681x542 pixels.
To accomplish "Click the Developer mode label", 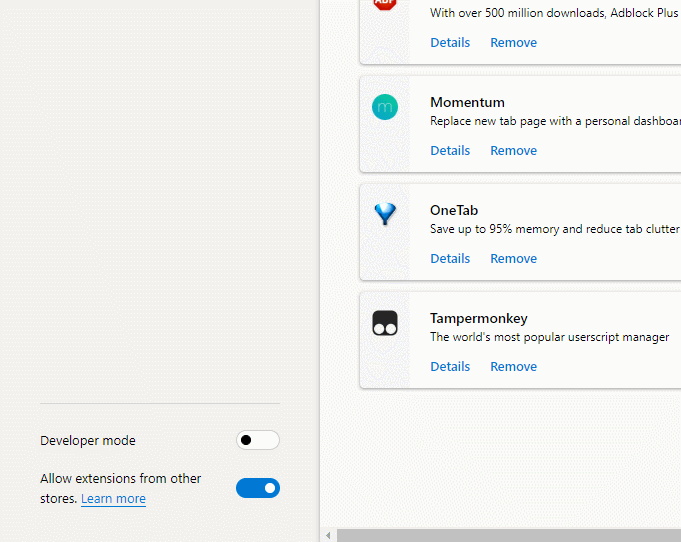I will (x=88, y=441).
